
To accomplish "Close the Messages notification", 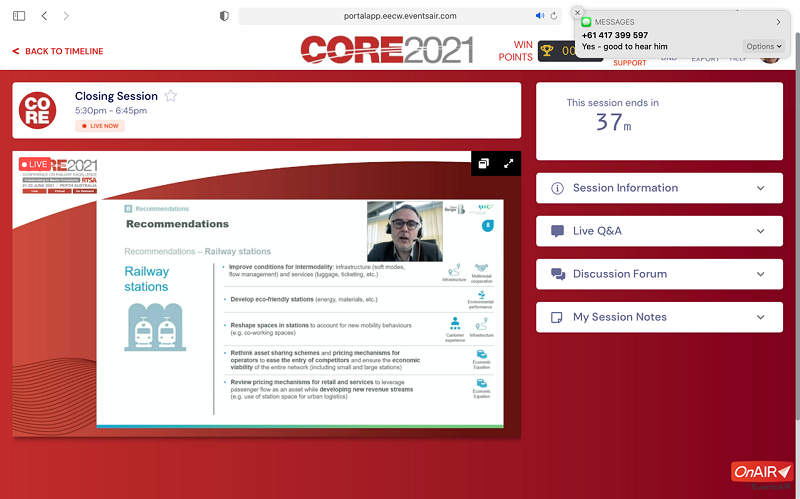I will 577,12.
